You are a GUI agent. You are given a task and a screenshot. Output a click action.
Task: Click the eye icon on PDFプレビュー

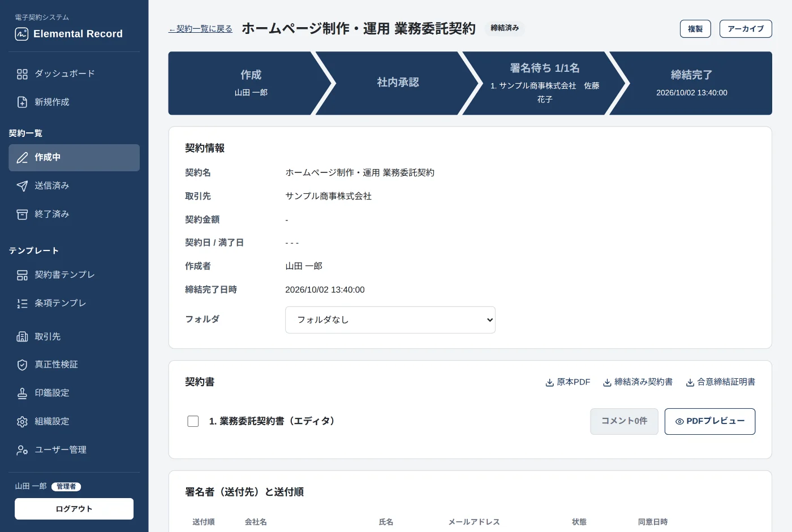point(679,422)
